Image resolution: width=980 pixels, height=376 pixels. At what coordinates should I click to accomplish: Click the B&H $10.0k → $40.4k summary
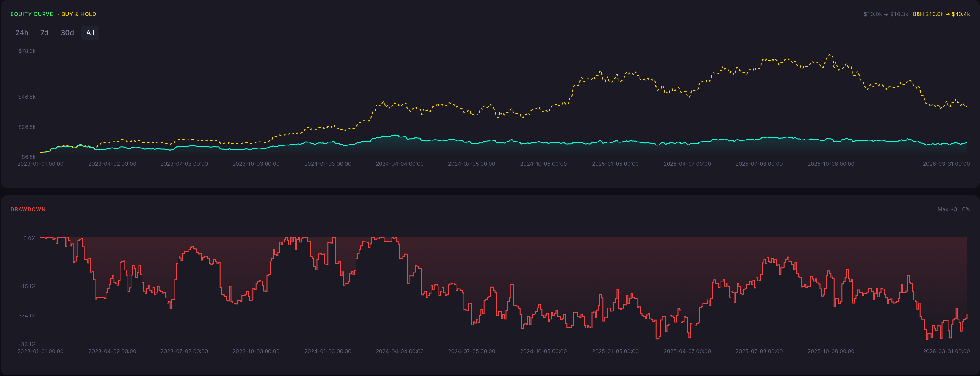(941, 14)
